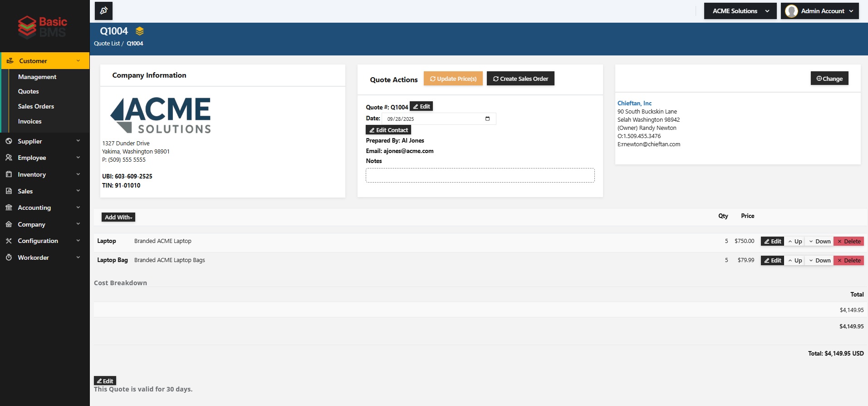Click the Configuration tools icon in sidebar
Image resolution: width=868 pixels, height=406 pixels.
click(9, 241)
